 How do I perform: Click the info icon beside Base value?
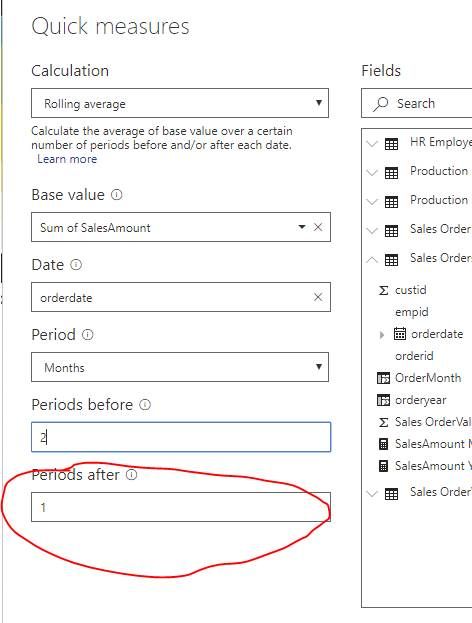116,195
